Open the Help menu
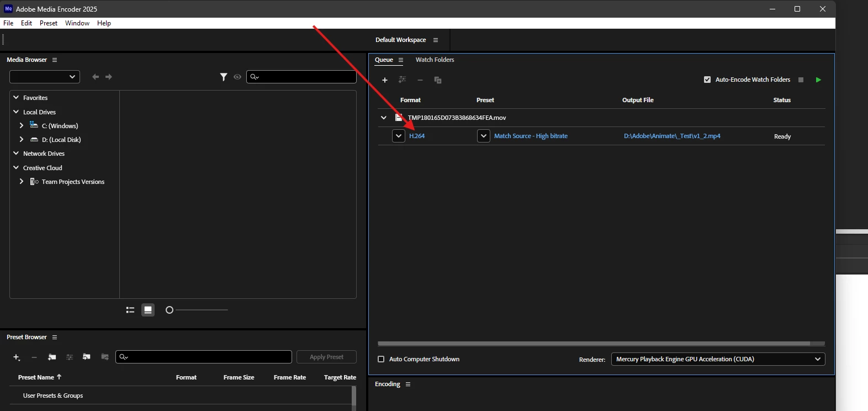This screenshot has height=411, width=868. (104, 23)
